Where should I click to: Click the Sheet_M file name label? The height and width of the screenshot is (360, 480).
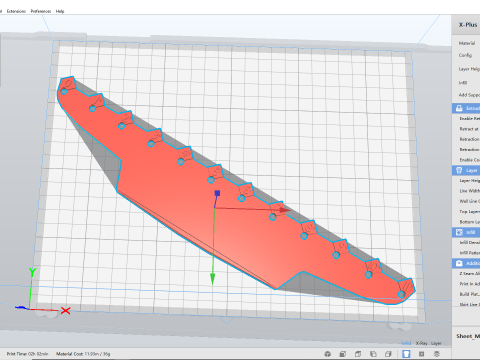468,336
